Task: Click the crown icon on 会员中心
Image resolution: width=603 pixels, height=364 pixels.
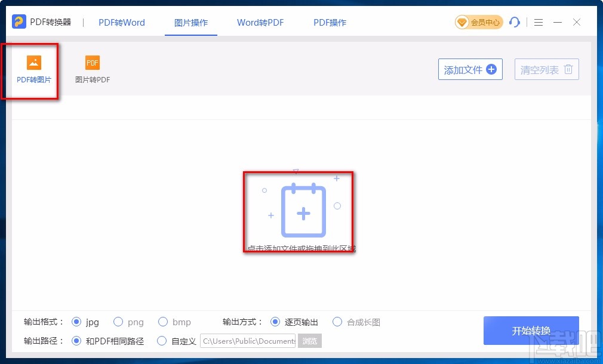Action: coord(463,21)
